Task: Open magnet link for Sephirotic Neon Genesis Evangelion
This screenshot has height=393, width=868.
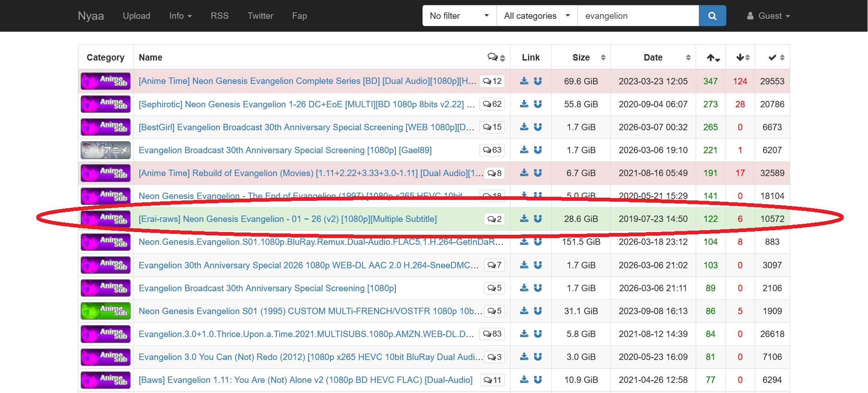Action: click(538, 104)
